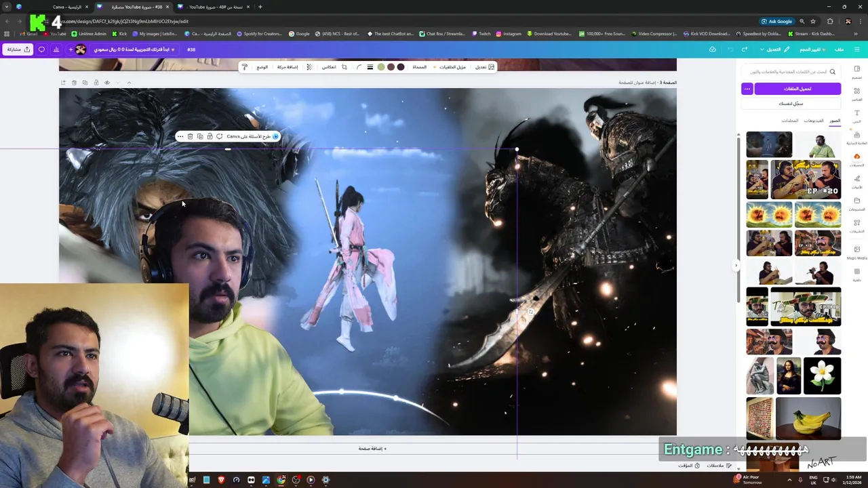
Task: Lock element via floating toolbar padlock
Action: pos(210,136)
